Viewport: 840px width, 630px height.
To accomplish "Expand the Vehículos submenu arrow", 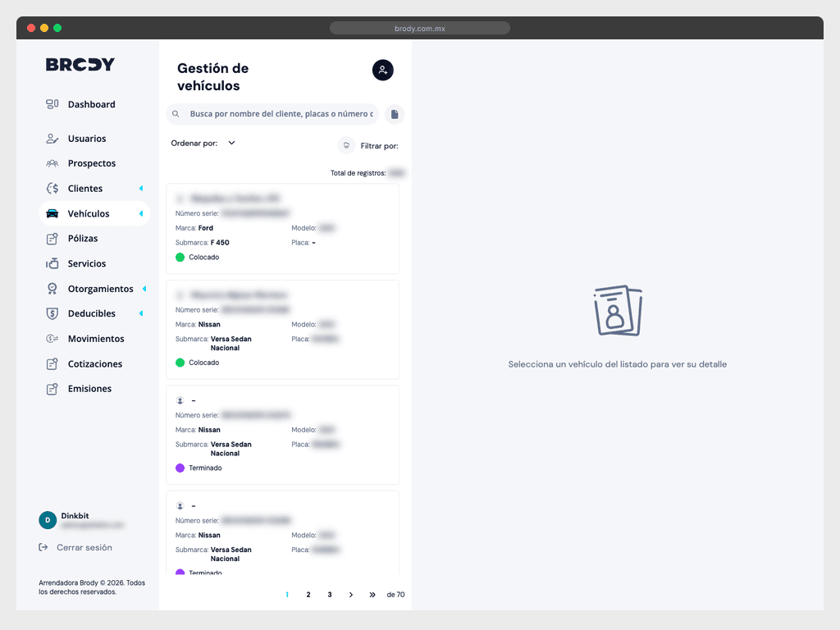I will (x=141, y=213).
